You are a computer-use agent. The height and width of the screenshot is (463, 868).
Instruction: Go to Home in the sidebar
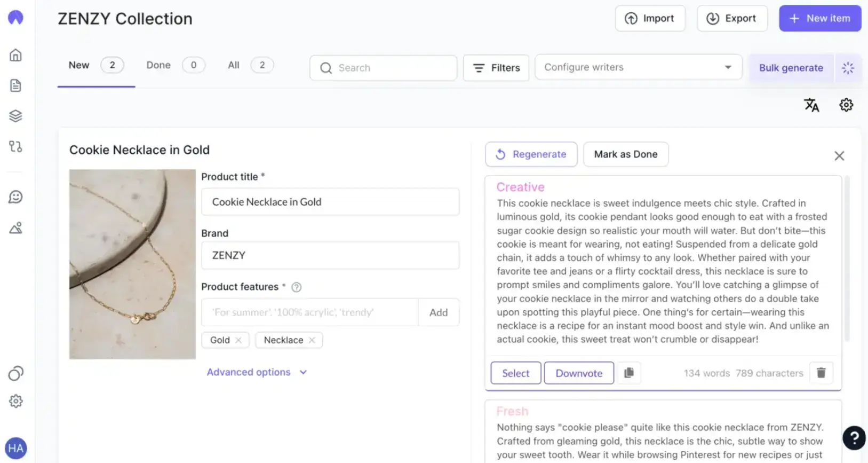[15, 55]
